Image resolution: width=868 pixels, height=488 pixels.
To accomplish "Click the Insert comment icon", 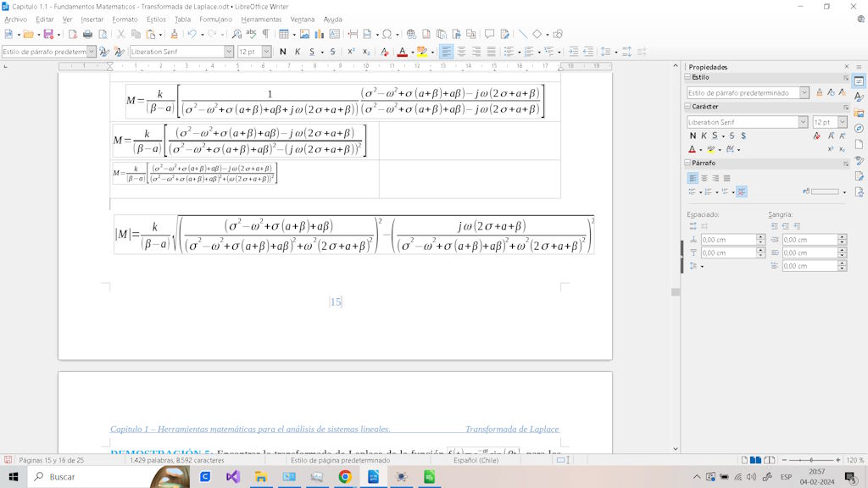I will pyautogui.click(x=489, y=35).
